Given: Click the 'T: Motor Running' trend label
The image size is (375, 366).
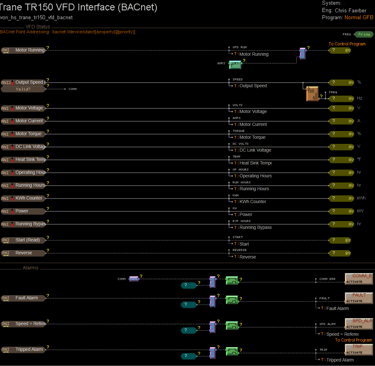Looking at the screenshot, I should coord(251,54).
